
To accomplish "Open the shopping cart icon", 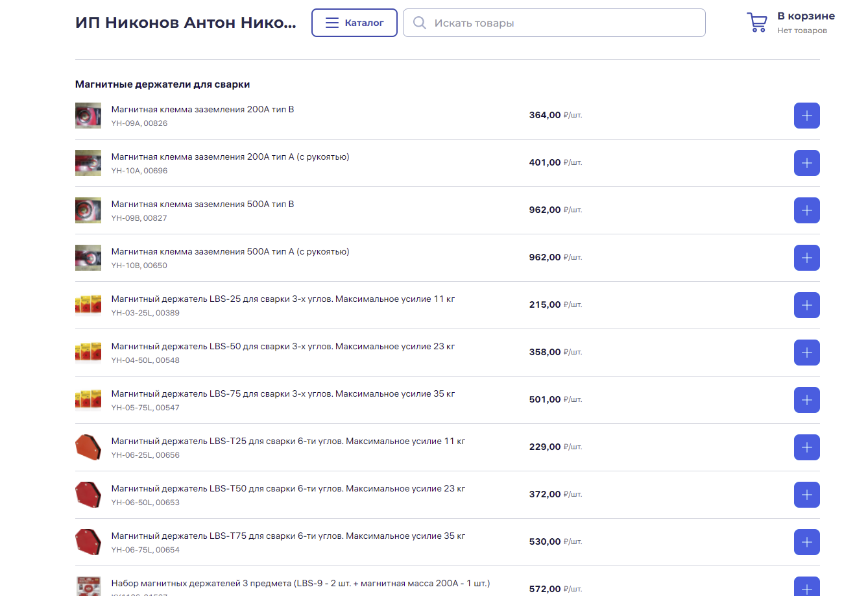I will pos(756,23).
